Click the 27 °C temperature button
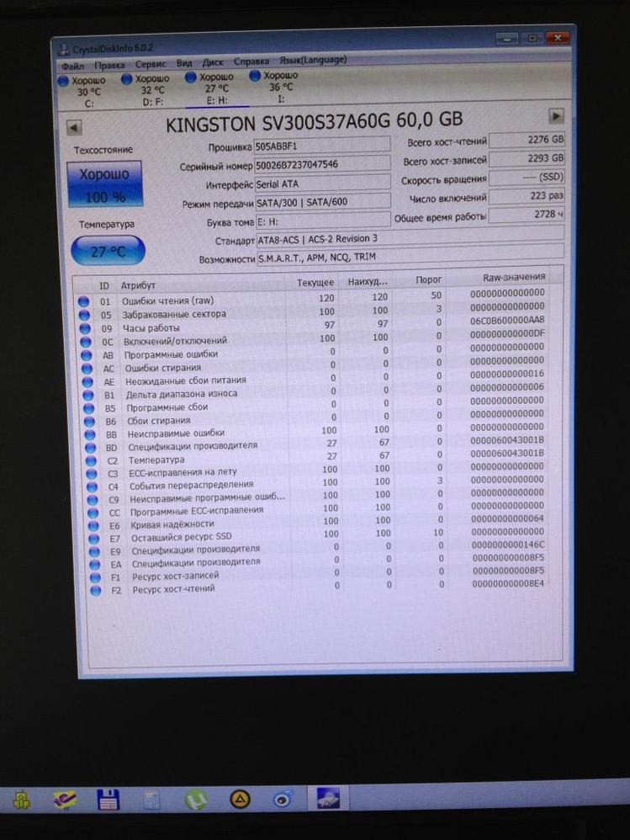The width and height of the screenshot is (630, 840). (x=108, y=251)
